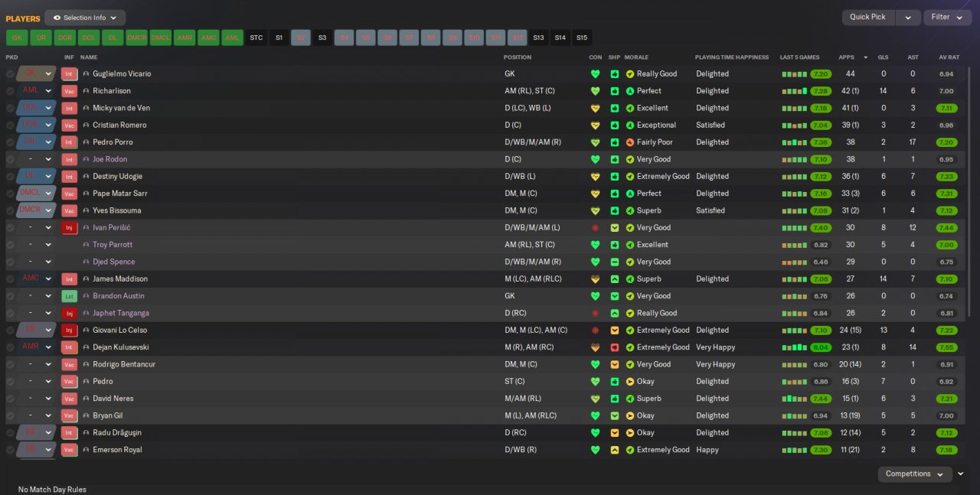The width and height of the screenshot is (980, 495).
Task: Select the green DMCR position slot
Action: coord(136,37)
